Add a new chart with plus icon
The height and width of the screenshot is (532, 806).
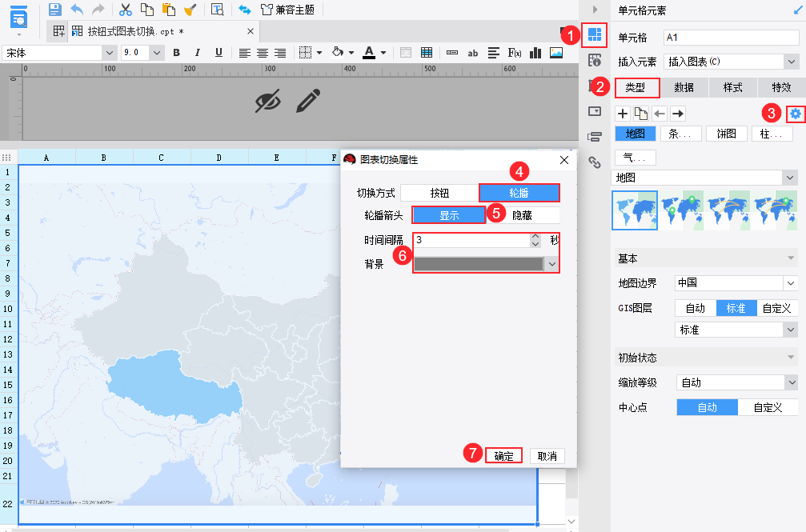click(x=623, y=114)
